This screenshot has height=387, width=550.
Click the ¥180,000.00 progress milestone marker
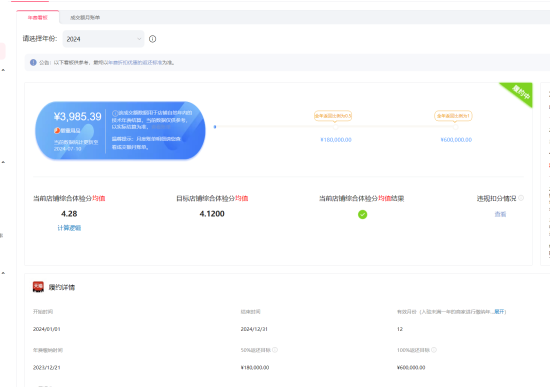click(336, 127)
